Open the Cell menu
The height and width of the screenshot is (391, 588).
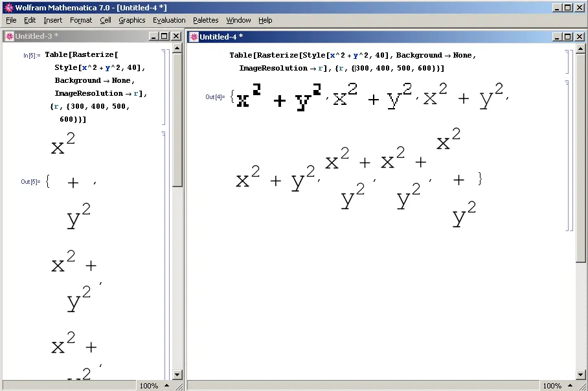(x=106, y=20)
